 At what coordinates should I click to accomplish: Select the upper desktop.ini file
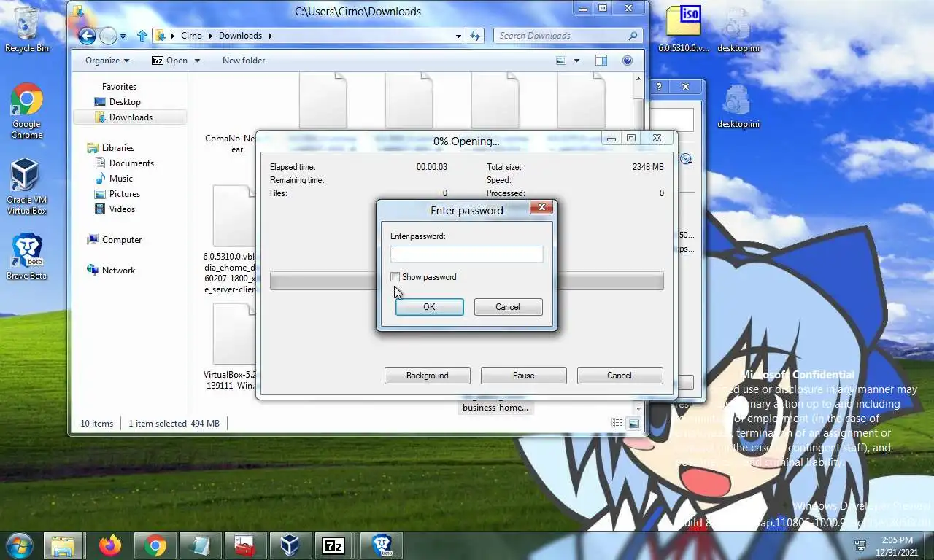point(738,30)
